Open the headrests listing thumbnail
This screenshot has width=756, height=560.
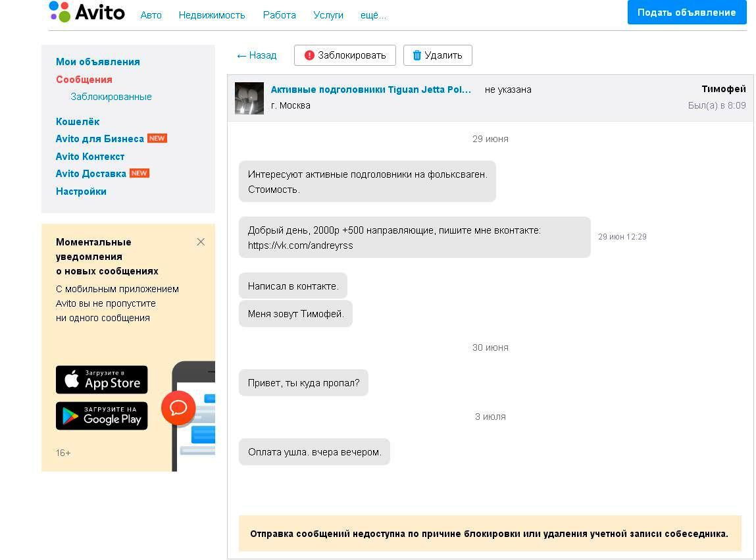pos(249,99)
